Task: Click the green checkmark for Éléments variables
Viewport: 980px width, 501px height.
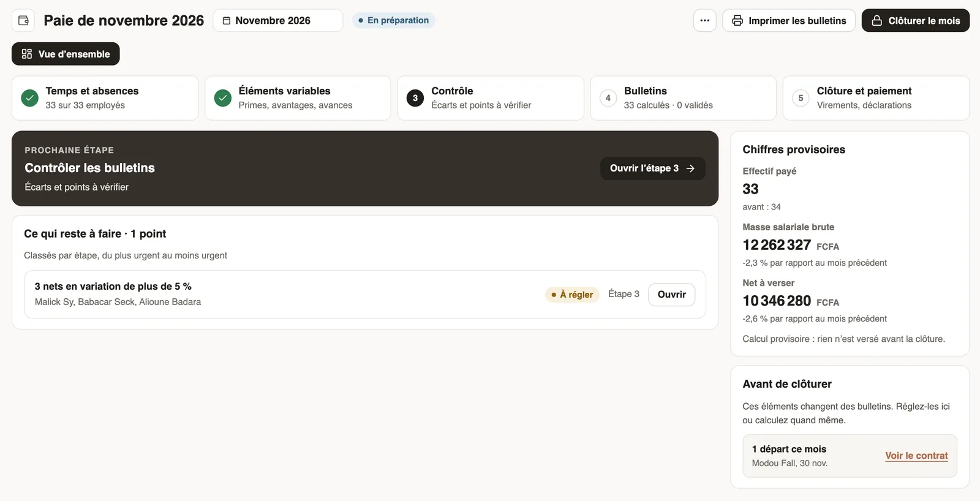Action: click(222, 98)
